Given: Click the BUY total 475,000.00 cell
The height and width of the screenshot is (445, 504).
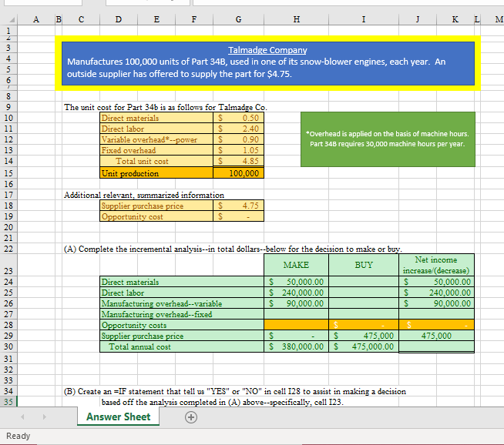Looking at the screenshot, I should point(363,346).
